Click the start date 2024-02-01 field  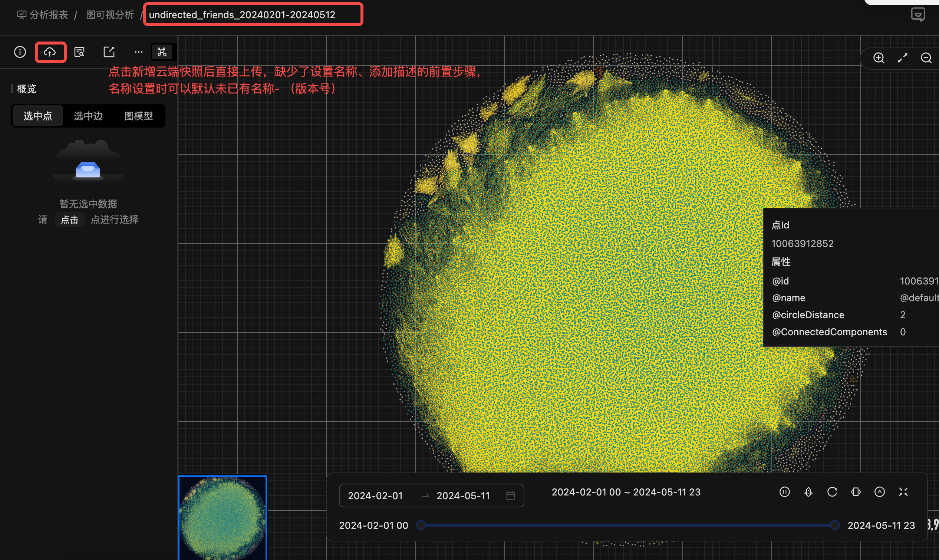(x=375, y=495)
